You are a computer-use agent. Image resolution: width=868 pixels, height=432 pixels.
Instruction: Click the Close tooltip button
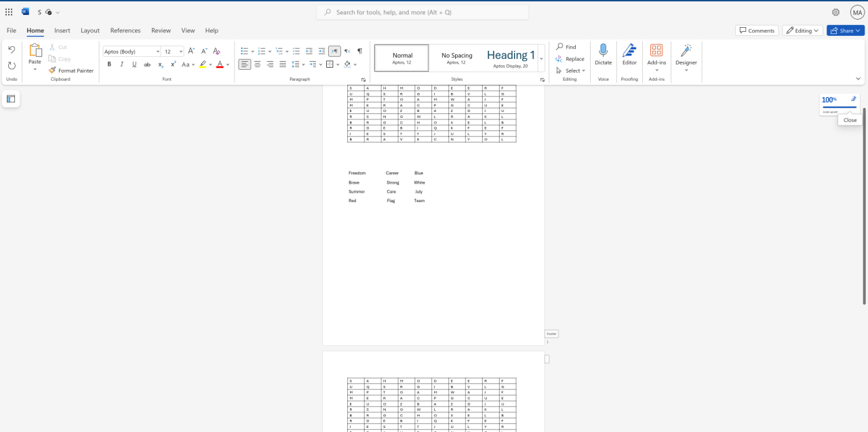(850, 120)
